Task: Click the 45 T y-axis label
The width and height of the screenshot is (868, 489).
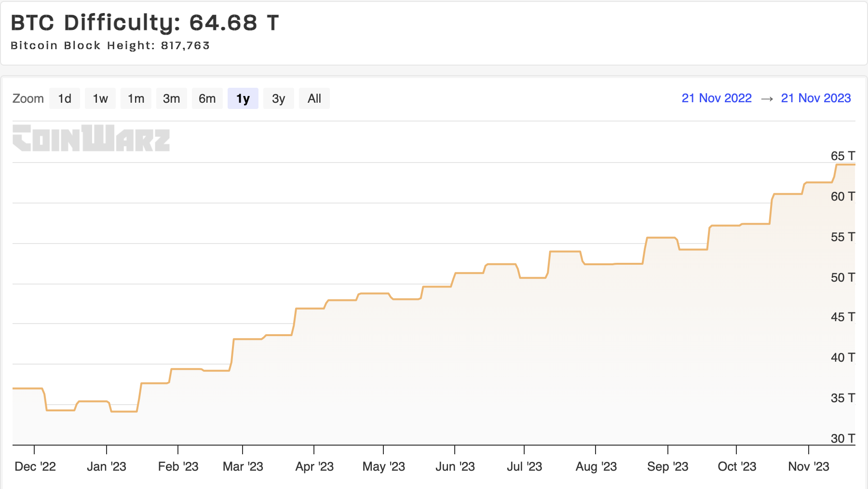Action: 842,317
